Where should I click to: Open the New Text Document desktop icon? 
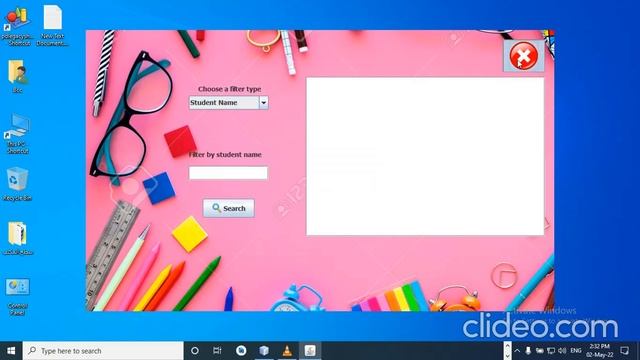[x=53, y=24]
